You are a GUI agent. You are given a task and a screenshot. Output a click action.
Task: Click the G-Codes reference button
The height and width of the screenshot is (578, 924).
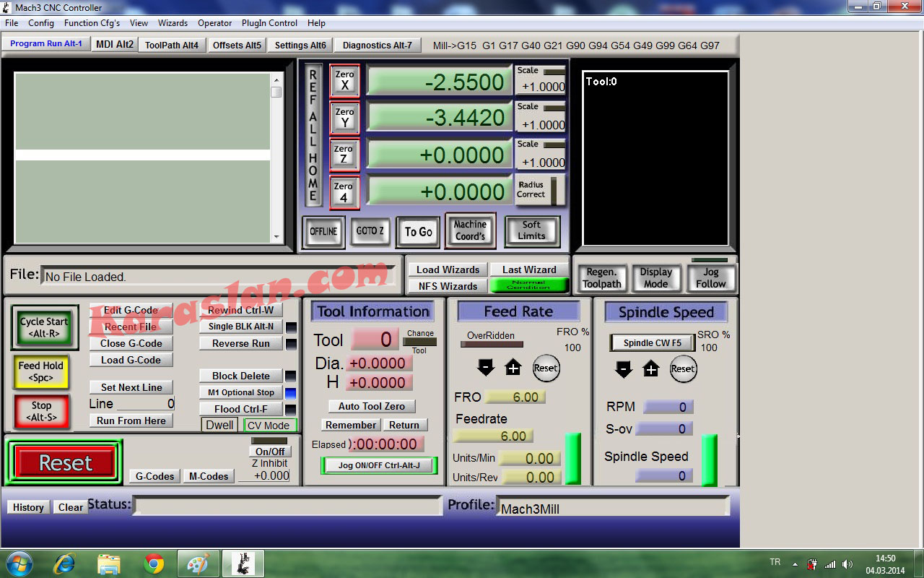tap(154, 476)
